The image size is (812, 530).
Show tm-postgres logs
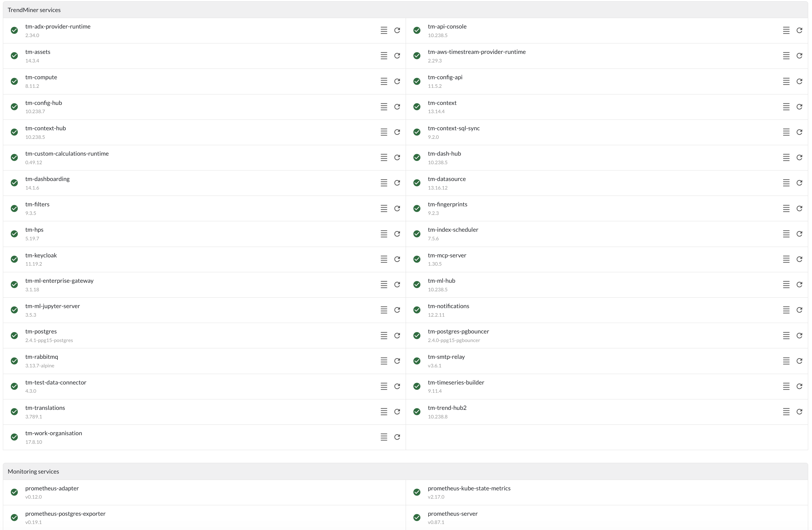click(x=384, y=336)
